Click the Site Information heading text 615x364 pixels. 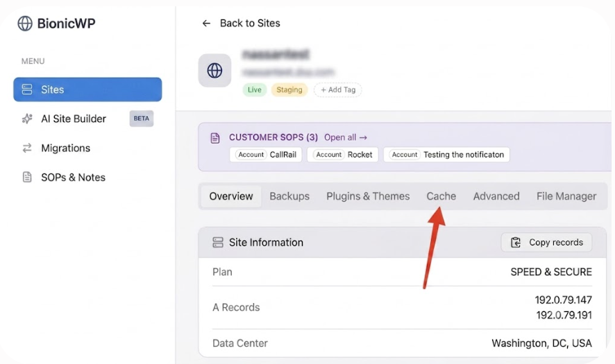pyautogui.click(x=266, y=243)
